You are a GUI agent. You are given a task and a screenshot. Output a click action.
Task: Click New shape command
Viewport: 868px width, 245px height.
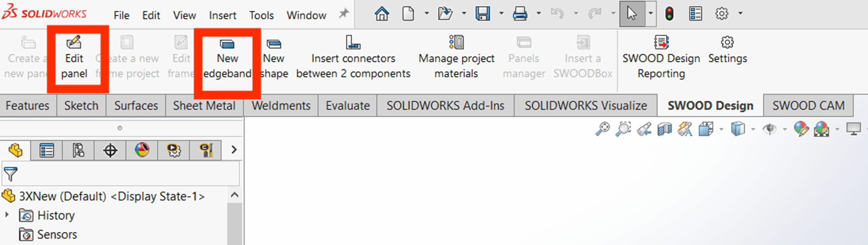[274, 59]
